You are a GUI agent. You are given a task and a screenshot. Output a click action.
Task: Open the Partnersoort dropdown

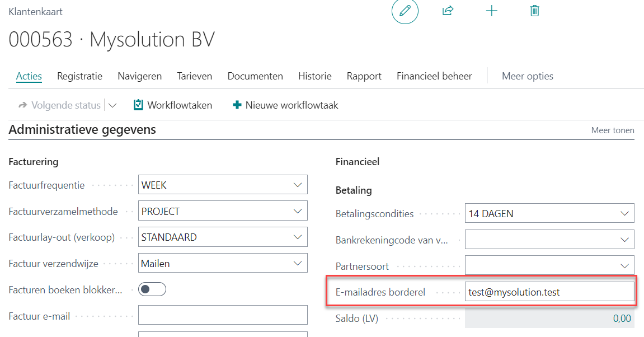click(x=624, y=266)
